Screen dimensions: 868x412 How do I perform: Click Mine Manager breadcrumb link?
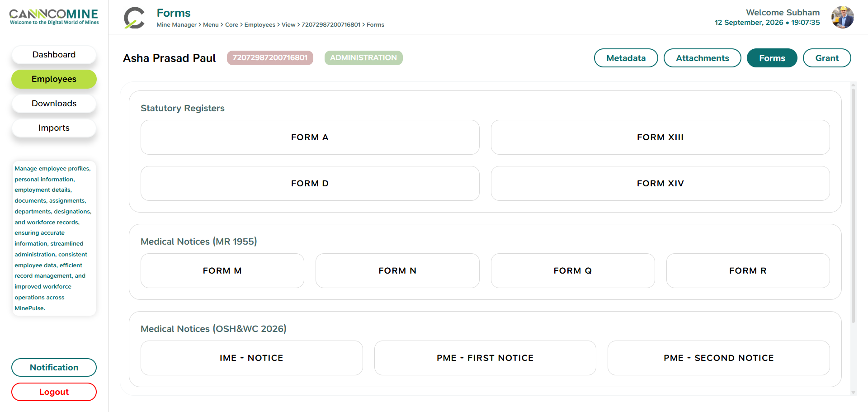pos(176,25)
